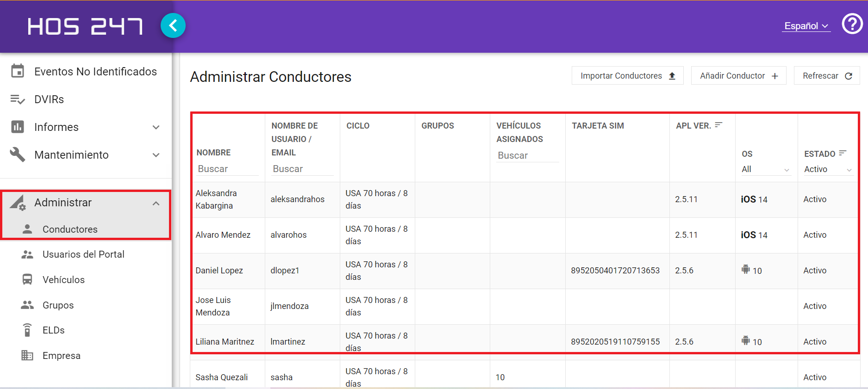Click the NOMBRE search input field
Viewport: 868px width, 389px height.
point(227,169)
